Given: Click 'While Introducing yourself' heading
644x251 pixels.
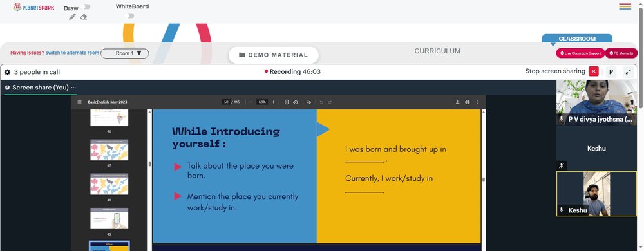Looking at the screenshot, I should pos(226,138).
